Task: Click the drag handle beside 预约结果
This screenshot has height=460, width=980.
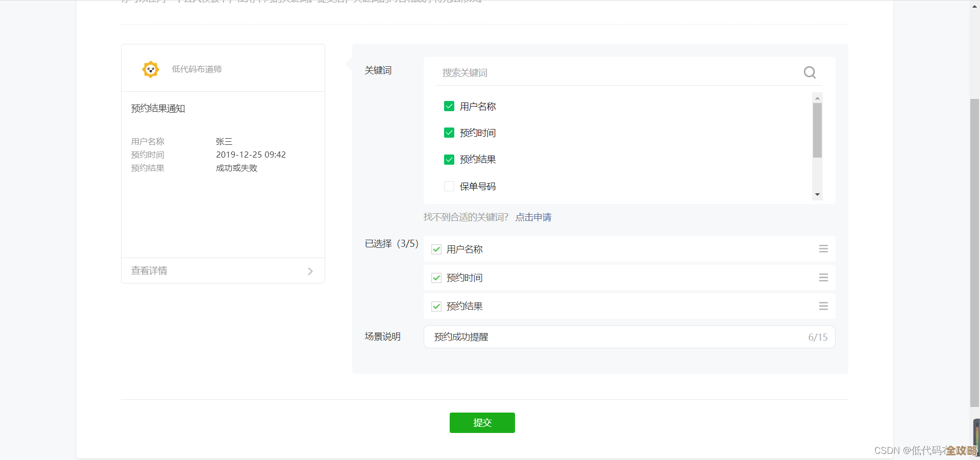Action: pyautogui.click(x=823, y=306)
